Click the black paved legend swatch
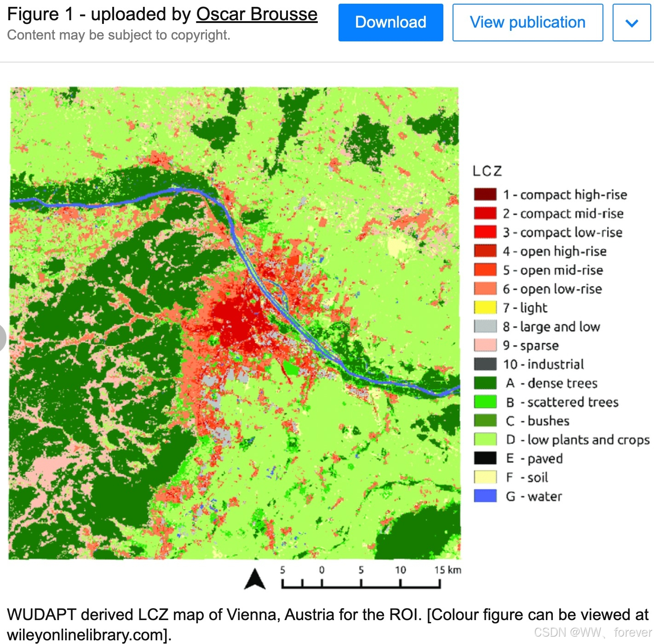 (x=485, y=458)
